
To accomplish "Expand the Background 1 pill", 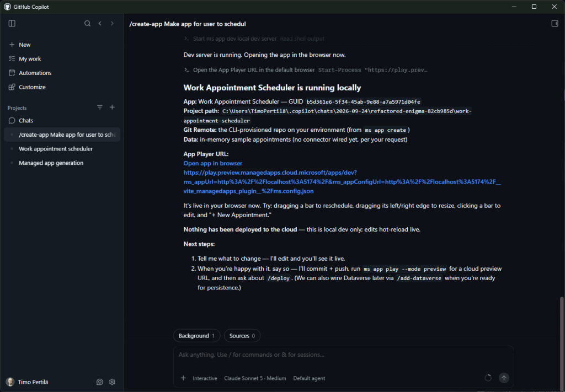I will tap(197, 336).
